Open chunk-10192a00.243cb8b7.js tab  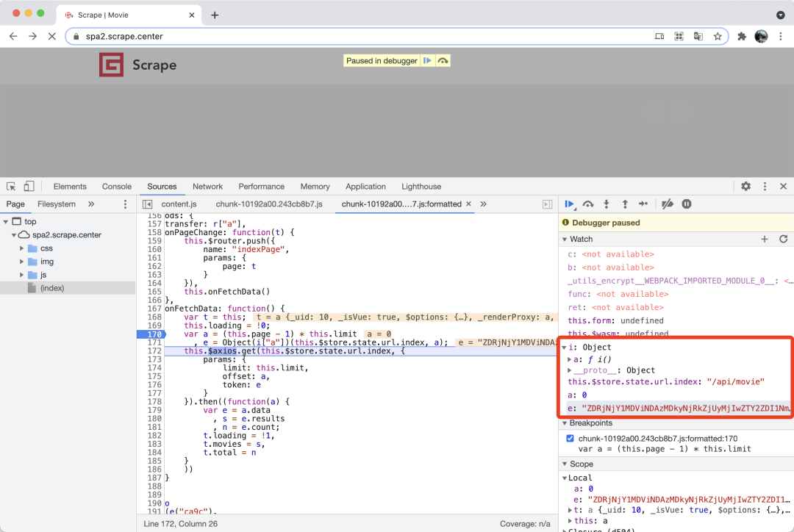269,204
